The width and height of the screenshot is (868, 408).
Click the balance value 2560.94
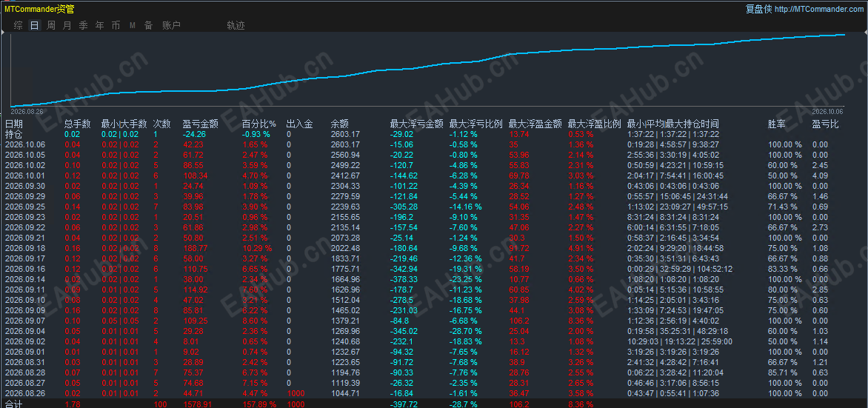tap(345, 155)
